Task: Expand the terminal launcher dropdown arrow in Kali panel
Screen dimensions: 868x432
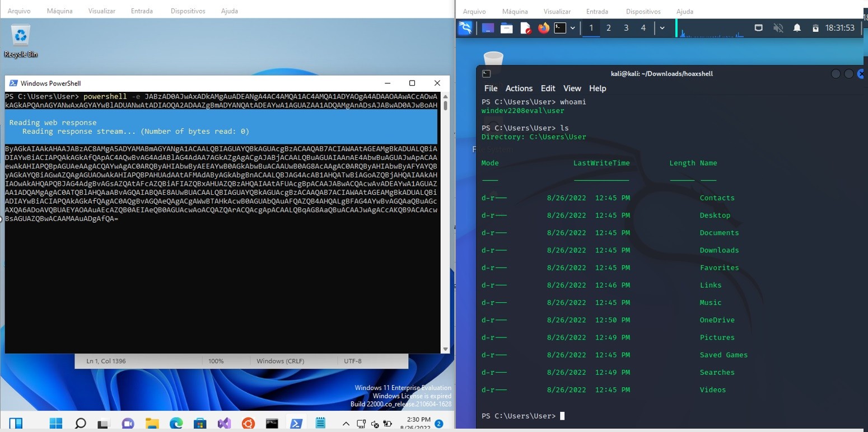Action: point(572,28)
